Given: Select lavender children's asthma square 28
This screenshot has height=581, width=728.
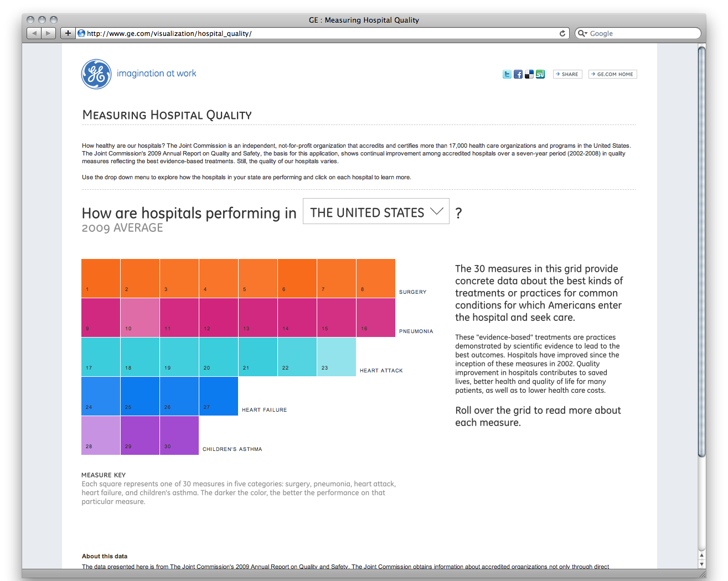Looking at the screenshot, I should [101, 435].
